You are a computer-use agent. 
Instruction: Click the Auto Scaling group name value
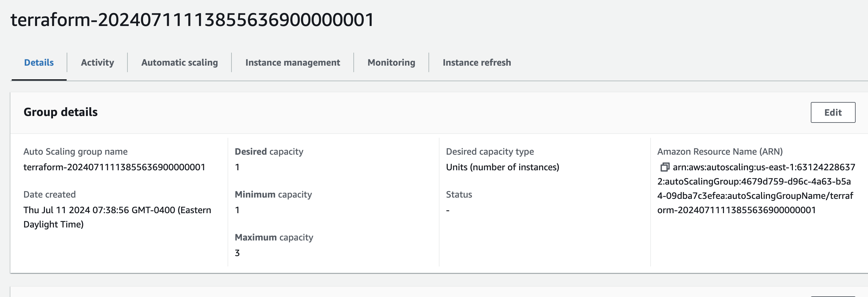click(x=114, y=167)
